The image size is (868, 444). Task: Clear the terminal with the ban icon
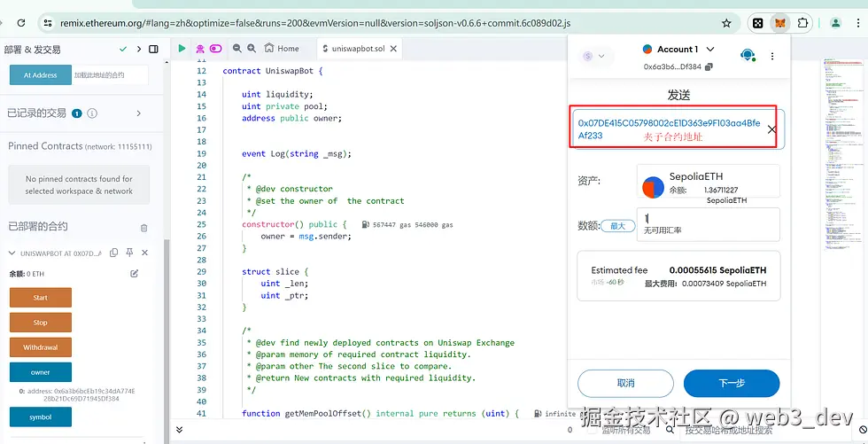pos(863,430)
